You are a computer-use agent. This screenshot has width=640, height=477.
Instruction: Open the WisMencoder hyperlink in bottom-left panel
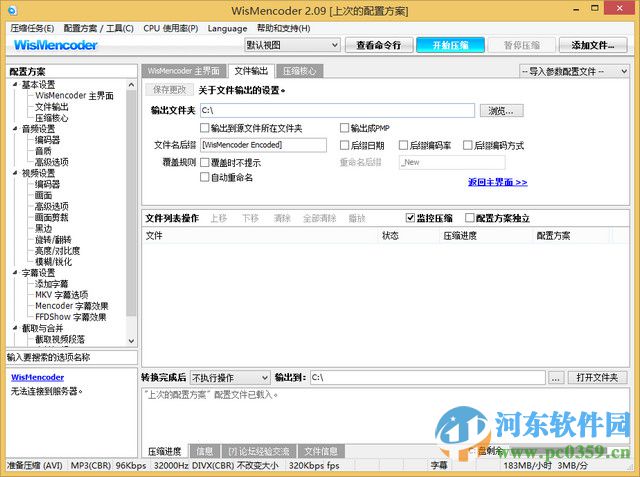click(38, 377)
